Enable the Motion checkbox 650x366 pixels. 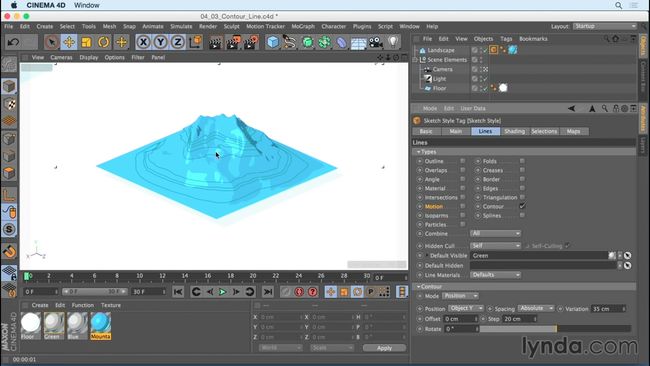[x=463, y=206]
